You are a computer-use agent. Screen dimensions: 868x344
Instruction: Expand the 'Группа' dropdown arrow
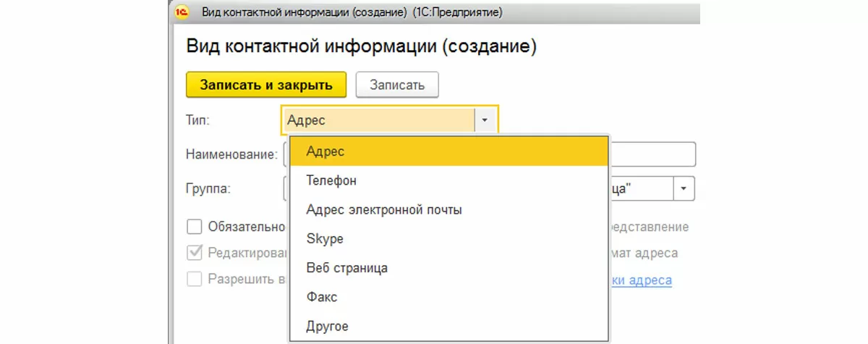click(x=684, y=189)
